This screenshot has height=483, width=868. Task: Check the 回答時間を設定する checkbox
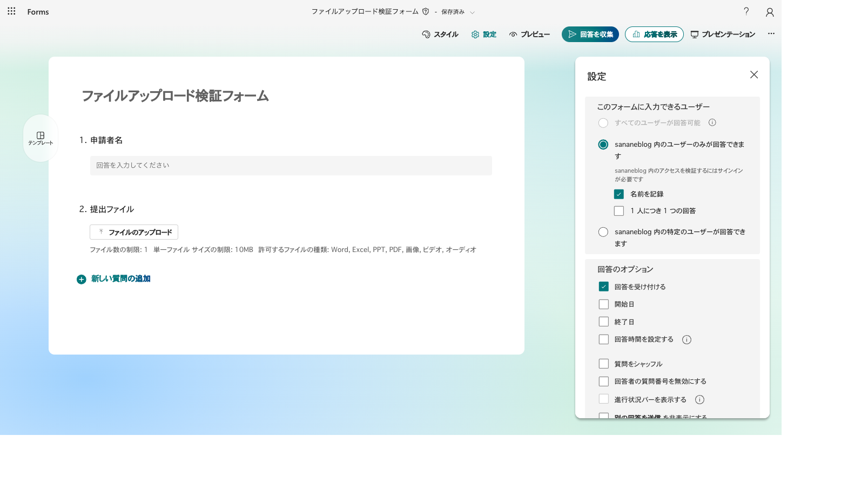604,339
